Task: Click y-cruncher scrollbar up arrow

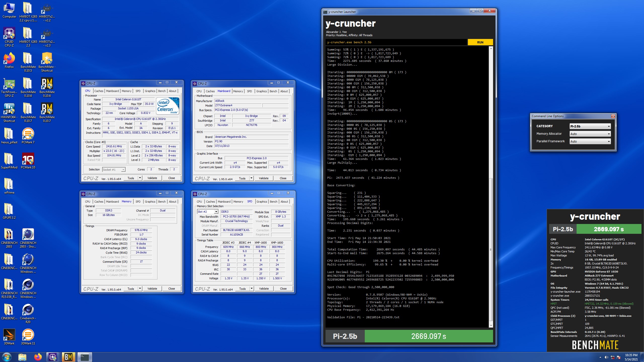Action: pyautogui.click(x=491, y=49)
